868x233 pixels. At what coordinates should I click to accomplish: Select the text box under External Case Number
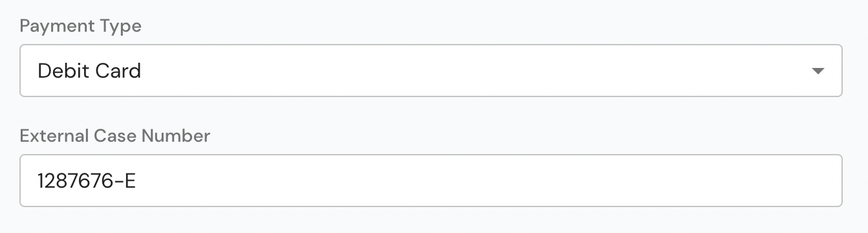click(431, 181)
